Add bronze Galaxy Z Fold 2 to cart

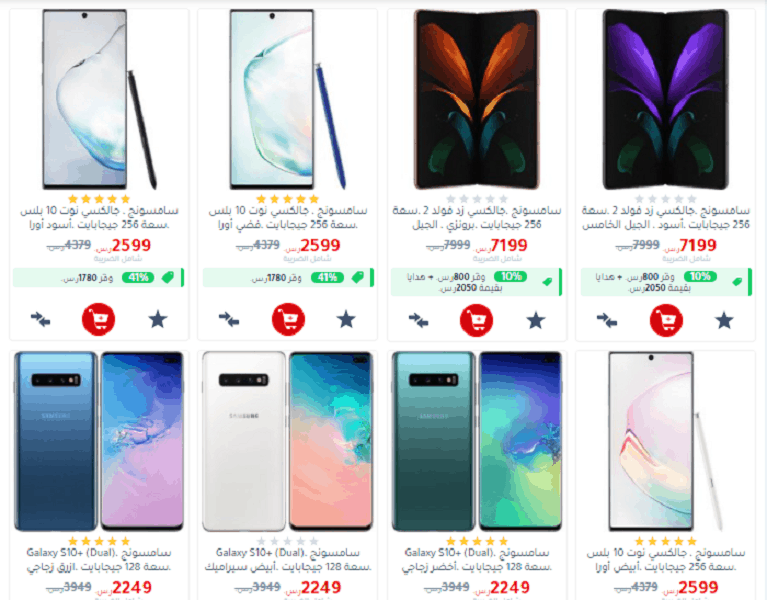pos(476,320)
